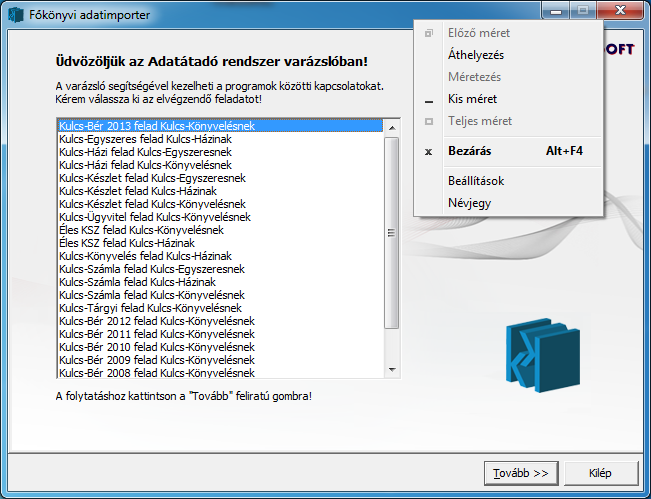The image size is (651, 499).
Task: Select Kulcs-Könyvelés felad Kulcs-Házinak
Action: [220, 256]
